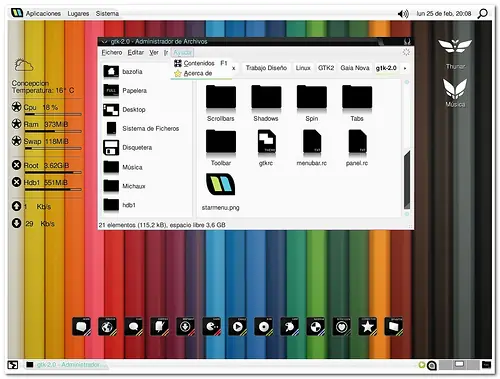Launch the heart dock icon
Screen dimensions: 500x379
(x=342, y=327)
